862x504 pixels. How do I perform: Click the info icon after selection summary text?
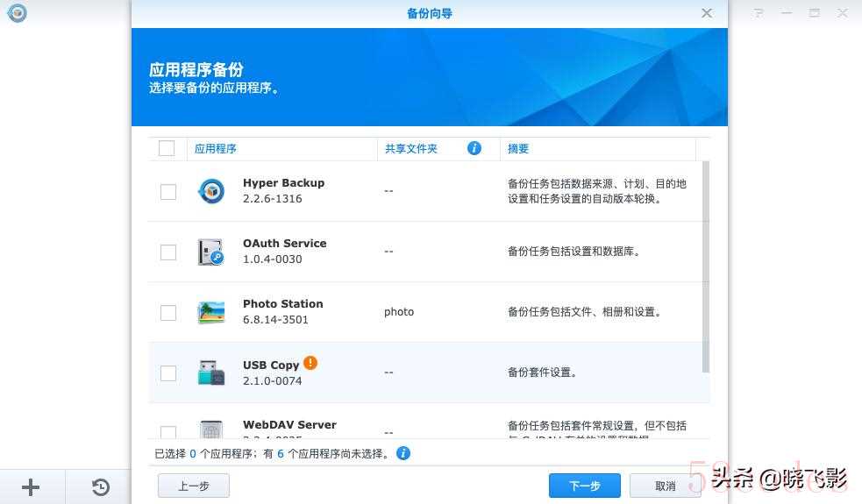point(403,453)
